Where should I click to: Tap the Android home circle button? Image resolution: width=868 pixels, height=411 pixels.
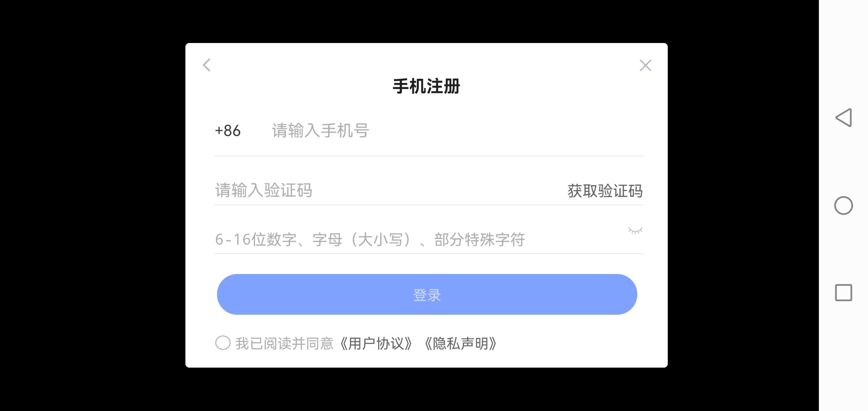(x=843, y=205)
